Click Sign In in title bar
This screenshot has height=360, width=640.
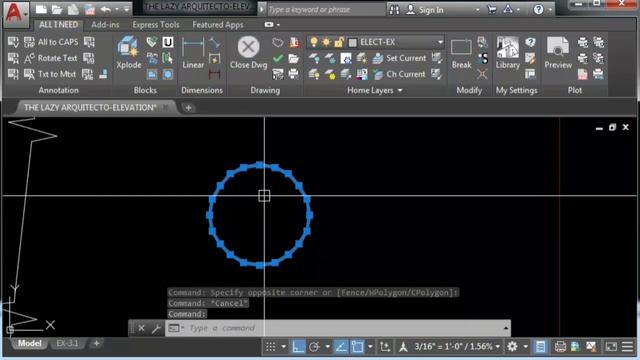click(426, 10)
